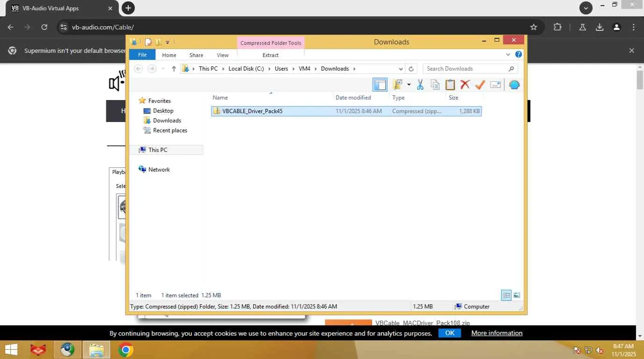This screenshot has height=359, width=644.
Task: Select Favorites in the navigation pane
Action: [x=159, y=101]
